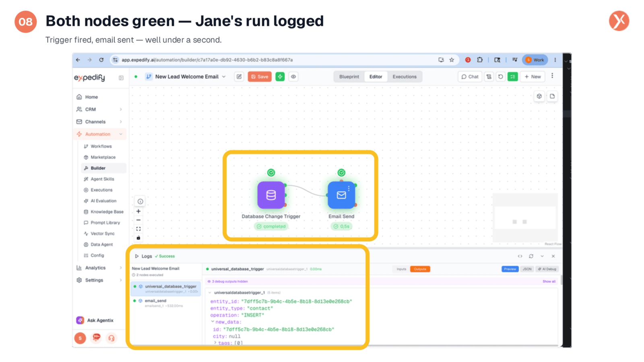The image size is (644, 362).
Task: Open the Chat panel
Action: tap(470, 77)
